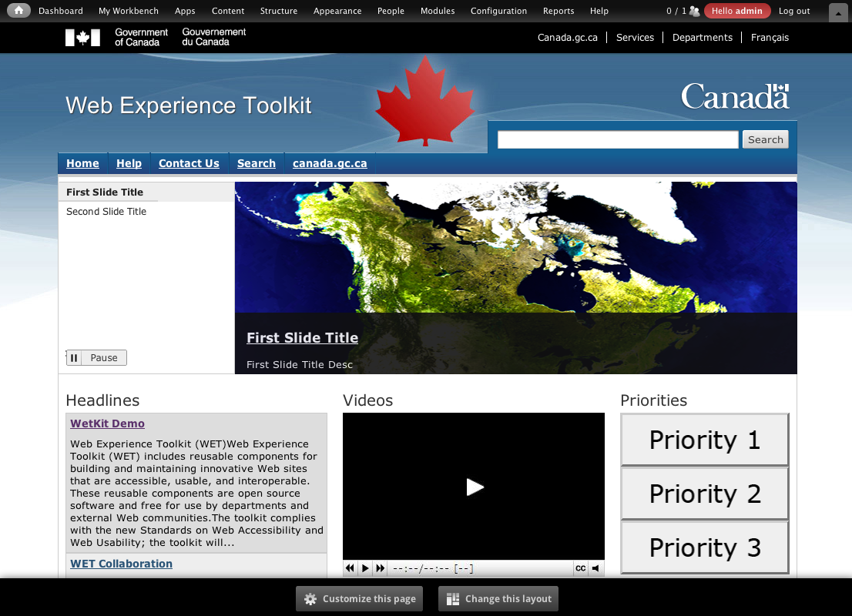
Task: Toggle closed captions CC button
Action: [580, 568]
